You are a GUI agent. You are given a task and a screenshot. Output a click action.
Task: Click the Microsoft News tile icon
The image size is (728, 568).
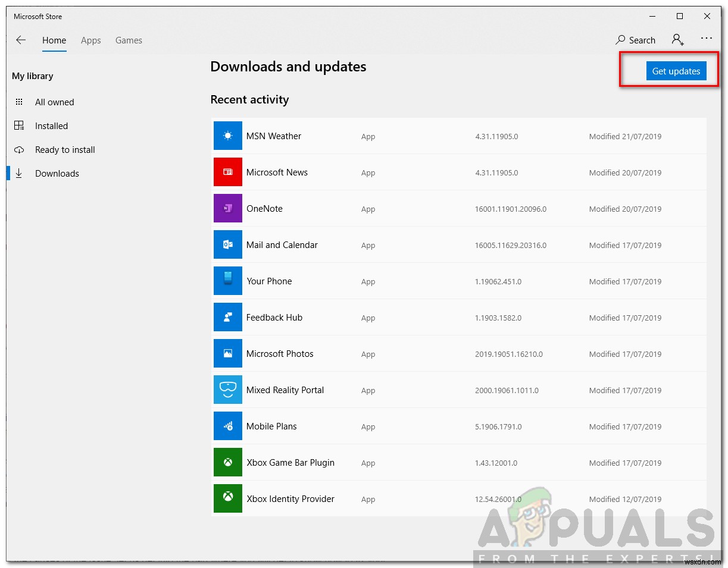pyautogui.click(x=227, y=172)
